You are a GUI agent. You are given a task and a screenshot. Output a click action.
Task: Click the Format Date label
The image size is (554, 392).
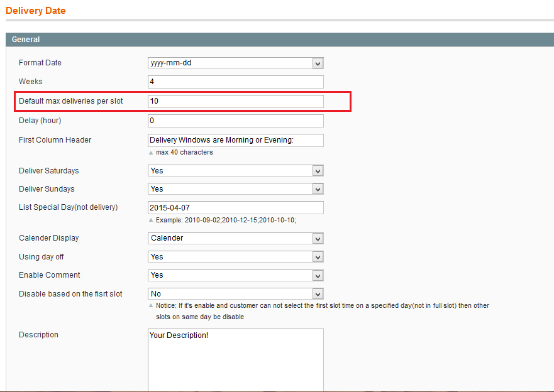(x=40, y=63)
